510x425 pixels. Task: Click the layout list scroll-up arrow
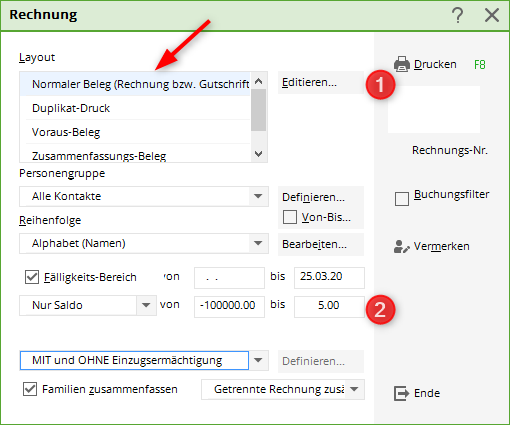[x=258, y=81]
